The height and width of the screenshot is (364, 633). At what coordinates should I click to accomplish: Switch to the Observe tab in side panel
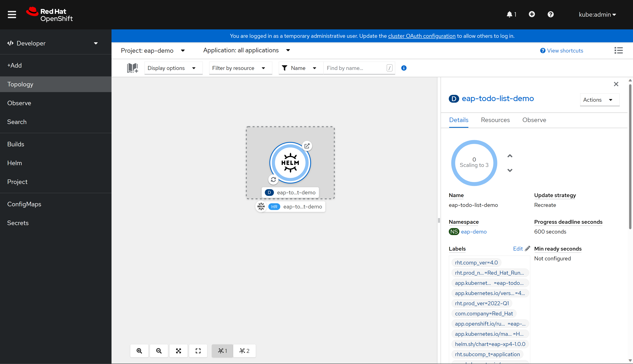(x=534, y=120)
